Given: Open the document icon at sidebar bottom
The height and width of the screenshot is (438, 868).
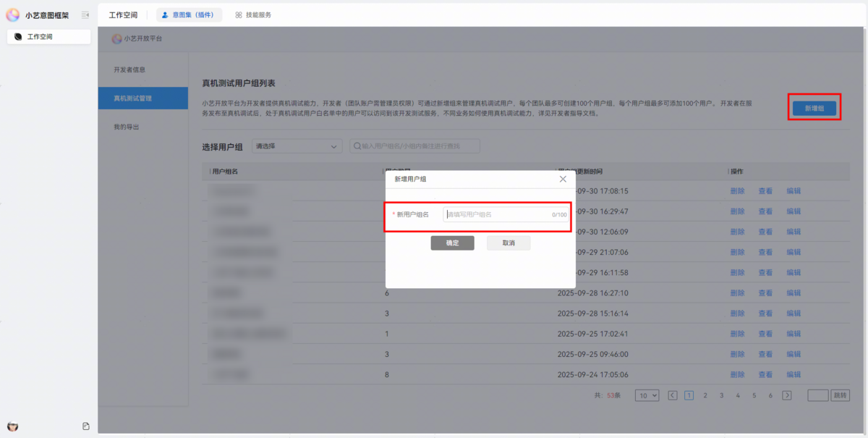Looking at the screenshot, I should pos(86,426).
